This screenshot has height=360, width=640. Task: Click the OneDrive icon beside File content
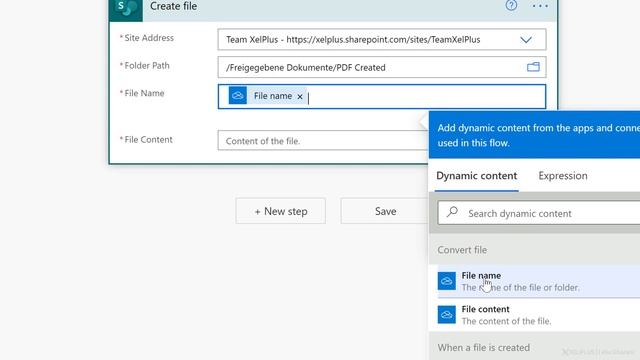tap(447, 315)
